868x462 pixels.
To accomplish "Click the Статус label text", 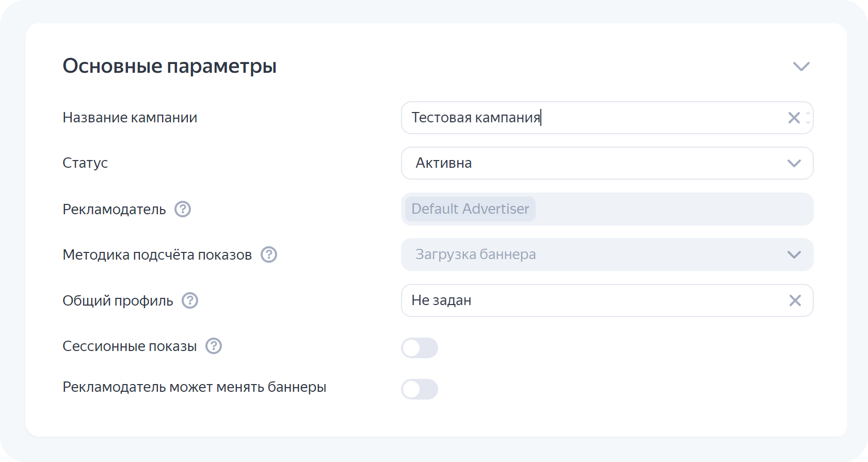I will [x=85, y=163].
